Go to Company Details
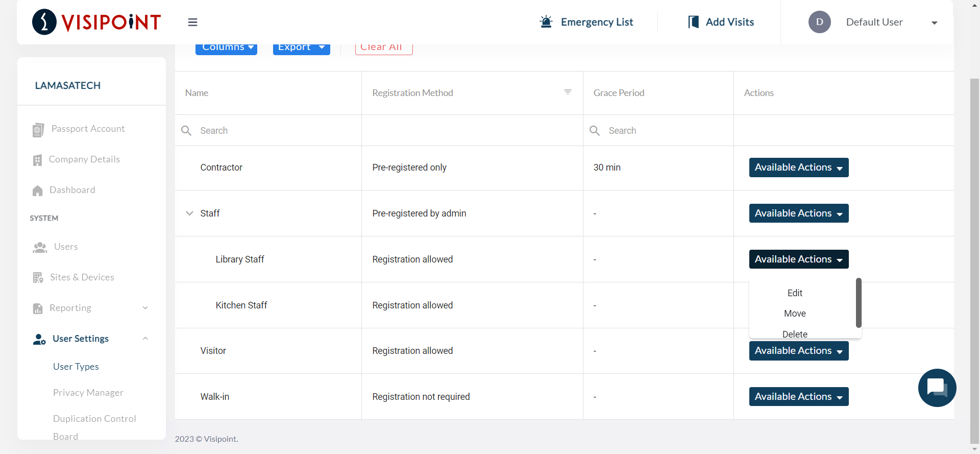Viewport: 980px width, 454px height. (x=84, y=159)
